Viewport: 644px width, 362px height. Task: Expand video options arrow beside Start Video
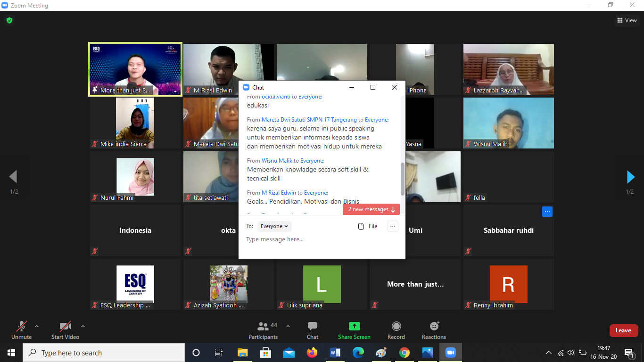click(83, 326)
